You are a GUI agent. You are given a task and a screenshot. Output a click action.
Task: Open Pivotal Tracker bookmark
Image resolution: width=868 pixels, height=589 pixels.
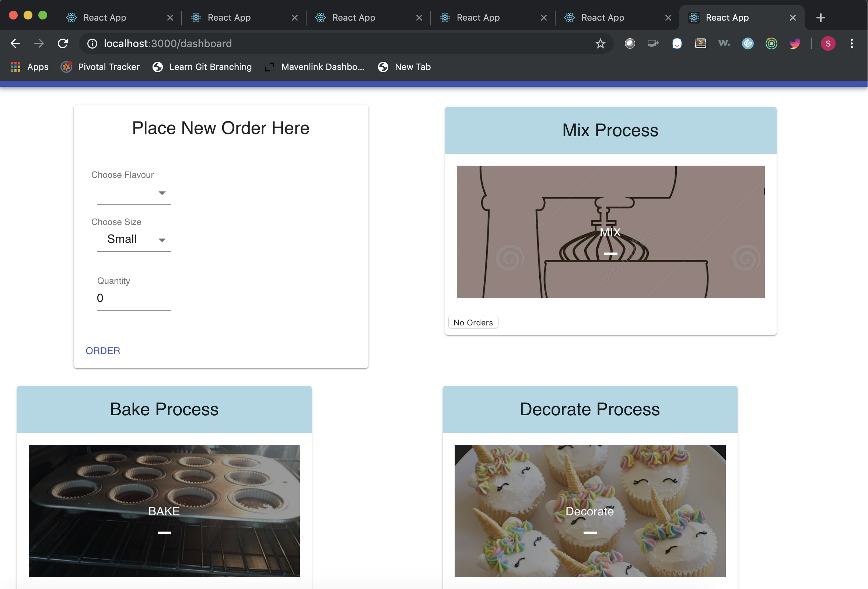(x=100, y=67)
